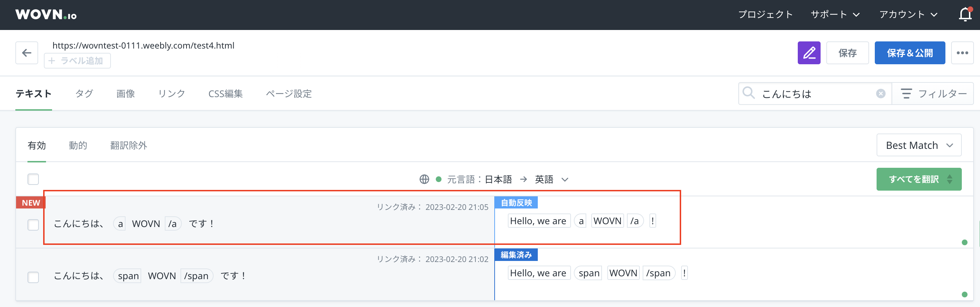Clear the search field with X icon
Screen dimensions: 980x307
[x=881, y=94]
